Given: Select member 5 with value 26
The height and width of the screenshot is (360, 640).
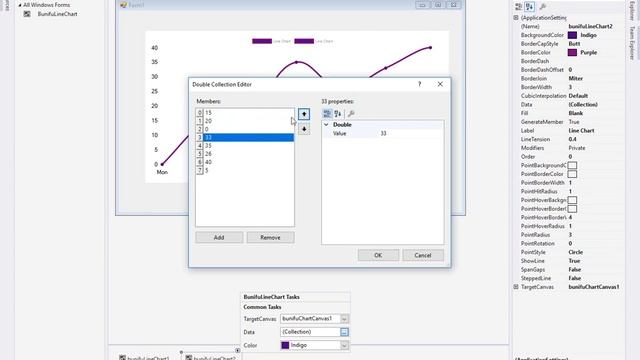Looking at the screenshot, I should click(244, 154).
